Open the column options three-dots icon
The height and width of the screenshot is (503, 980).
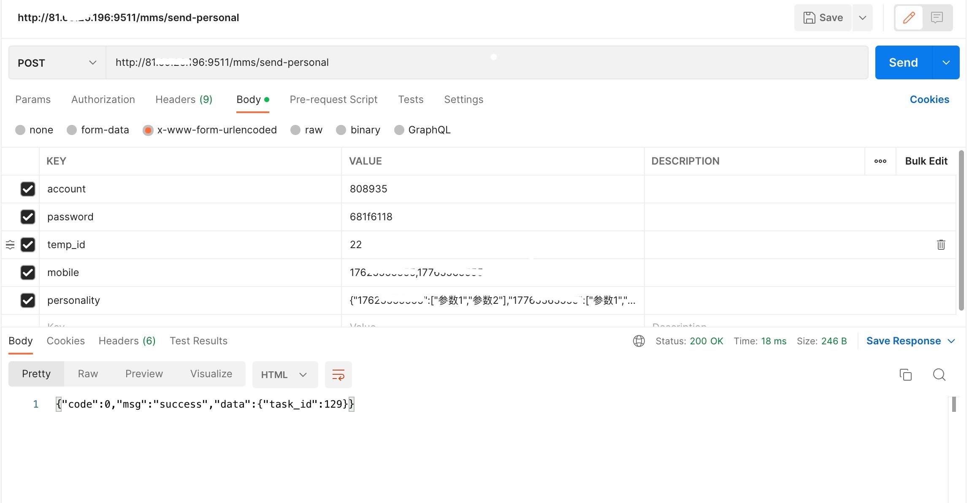click(880, 161)
